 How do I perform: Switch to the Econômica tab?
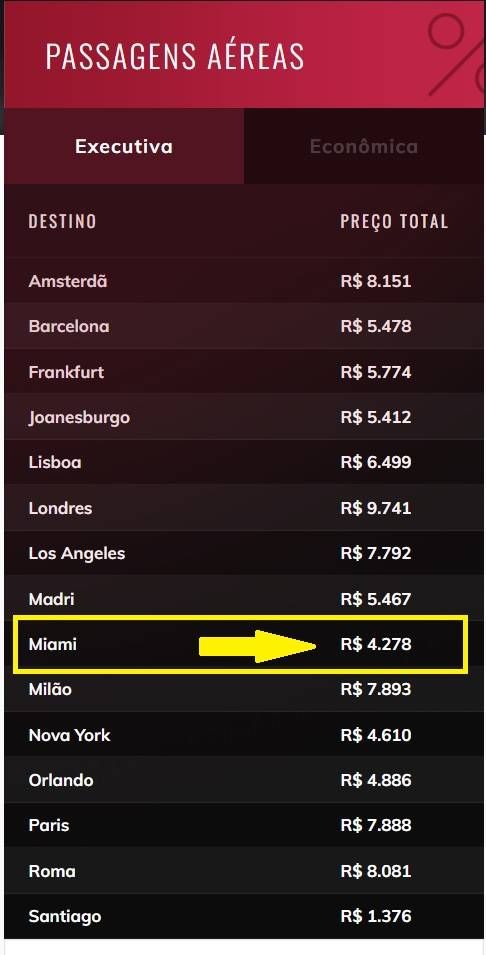tap(364, 146)
